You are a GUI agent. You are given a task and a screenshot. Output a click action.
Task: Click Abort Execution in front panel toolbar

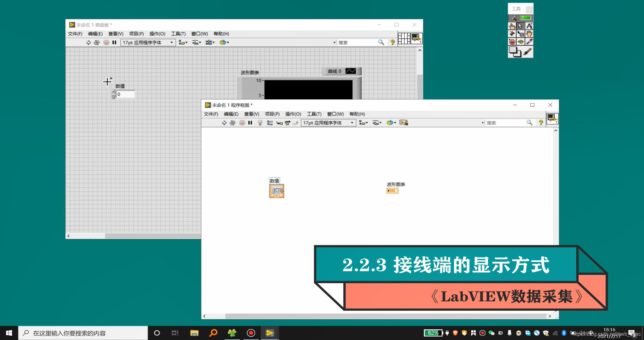click(x=106, y=42)
